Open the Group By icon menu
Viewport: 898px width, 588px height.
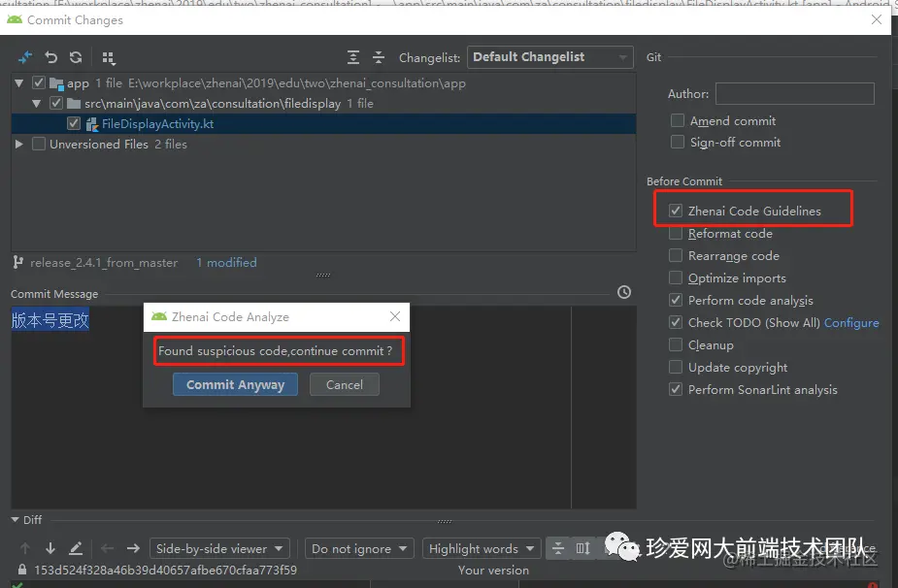[x=108, y=58]
